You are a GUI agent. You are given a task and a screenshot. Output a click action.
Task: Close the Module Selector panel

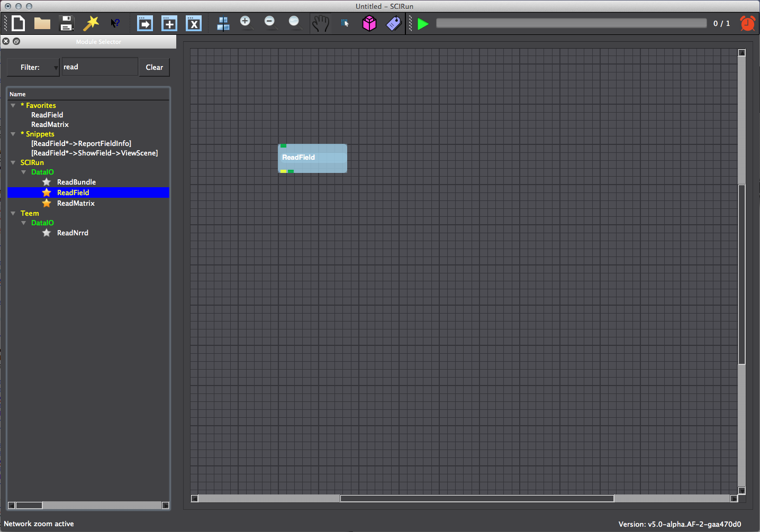6,41
